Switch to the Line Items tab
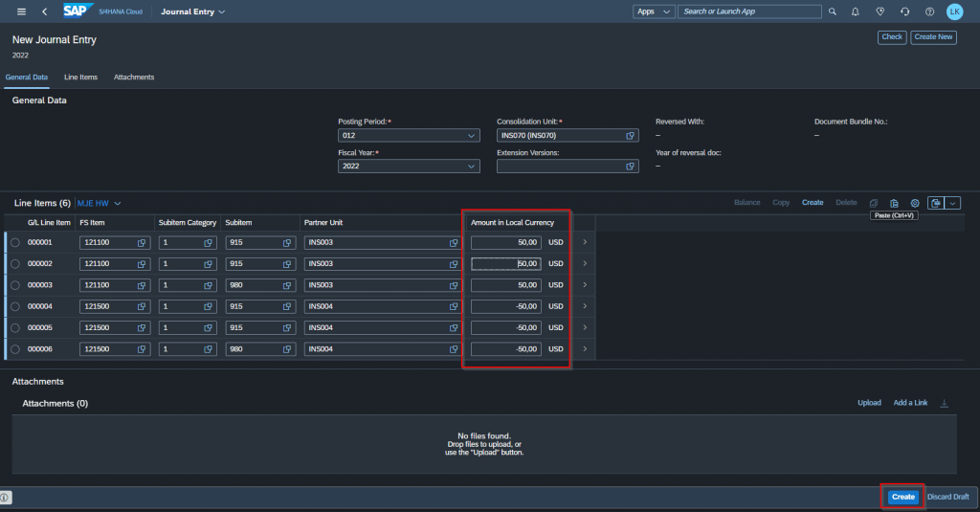This screenshot has width=980, height=512. pos(80,78)
